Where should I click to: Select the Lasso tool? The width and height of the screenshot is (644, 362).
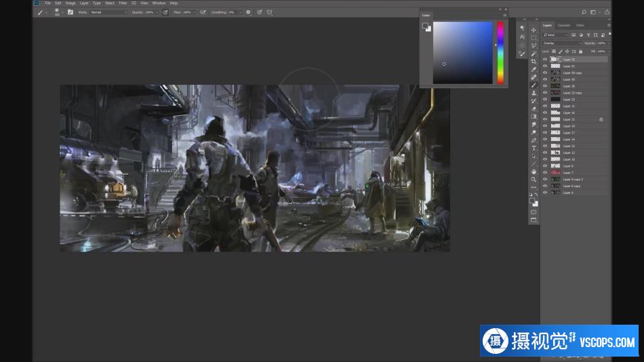[534, 45]
